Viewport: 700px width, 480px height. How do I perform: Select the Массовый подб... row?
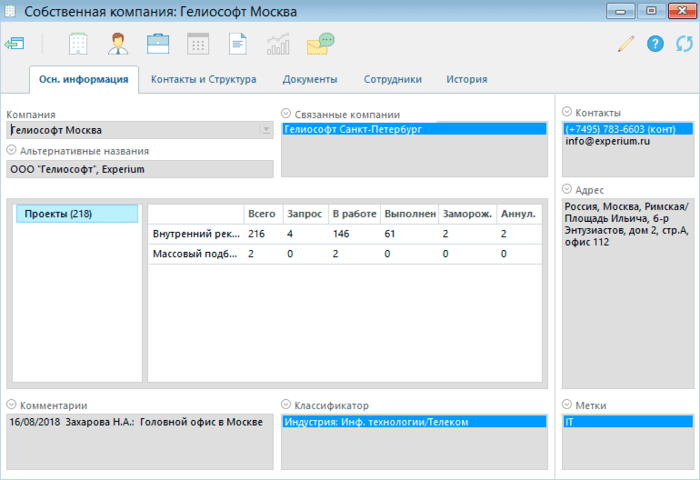tap(345, 254)
